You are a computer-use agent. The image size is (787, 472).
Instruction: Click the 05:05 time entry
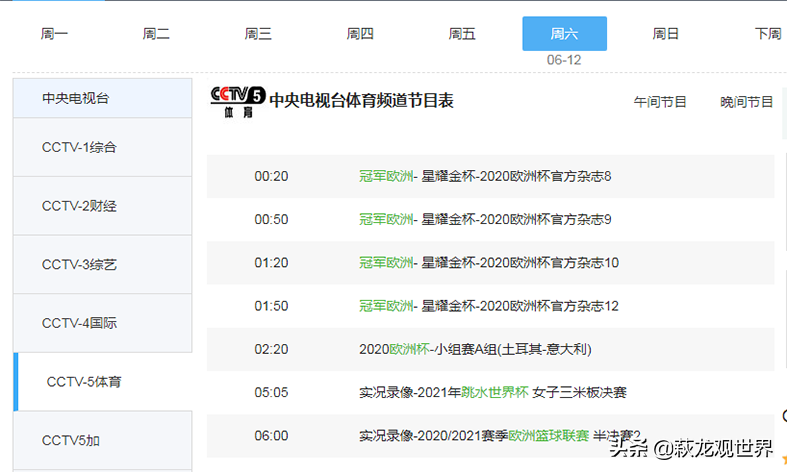click(272, 392)
